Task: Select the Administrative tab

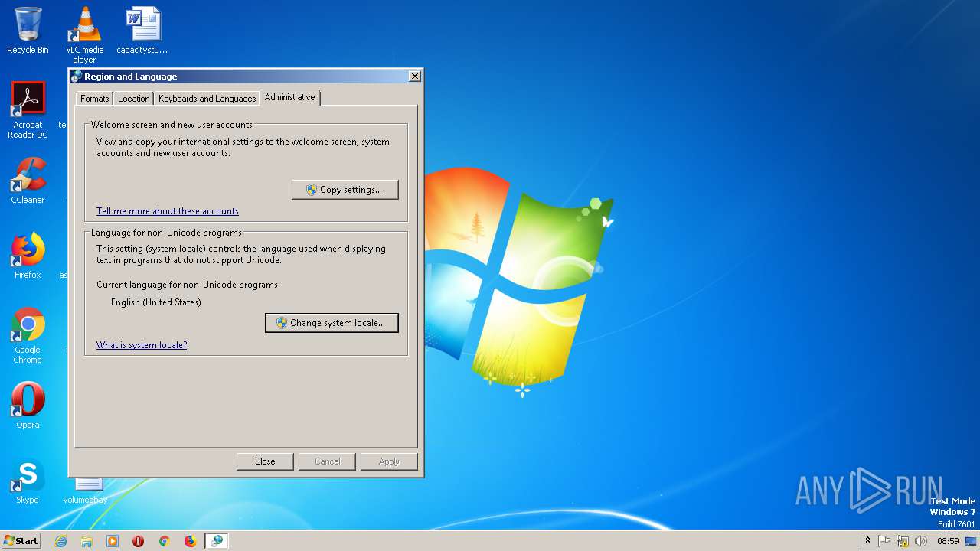Action: click(290, 97)
